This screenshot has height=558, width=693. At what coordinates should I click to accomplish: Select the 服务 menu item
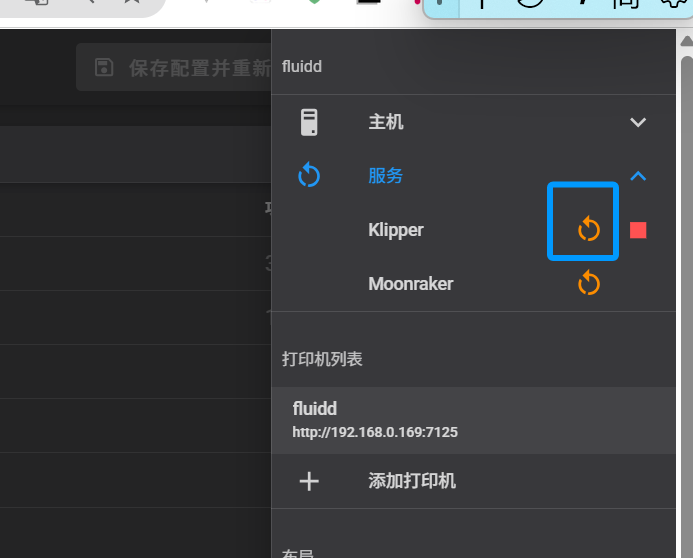coord(386,176)
